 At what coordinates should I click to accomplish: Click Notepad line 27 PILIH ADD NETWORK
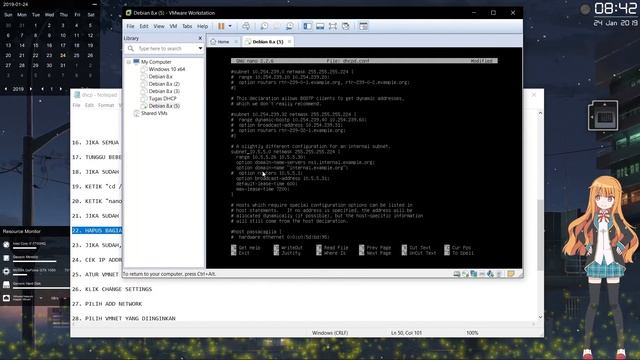107,304
